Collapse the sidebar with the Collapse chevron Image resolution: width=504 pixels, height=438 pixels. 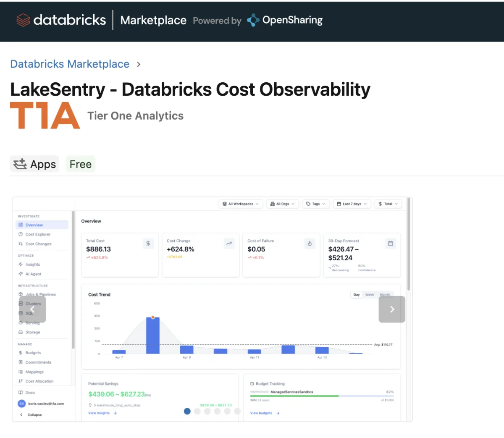point(21,414)
